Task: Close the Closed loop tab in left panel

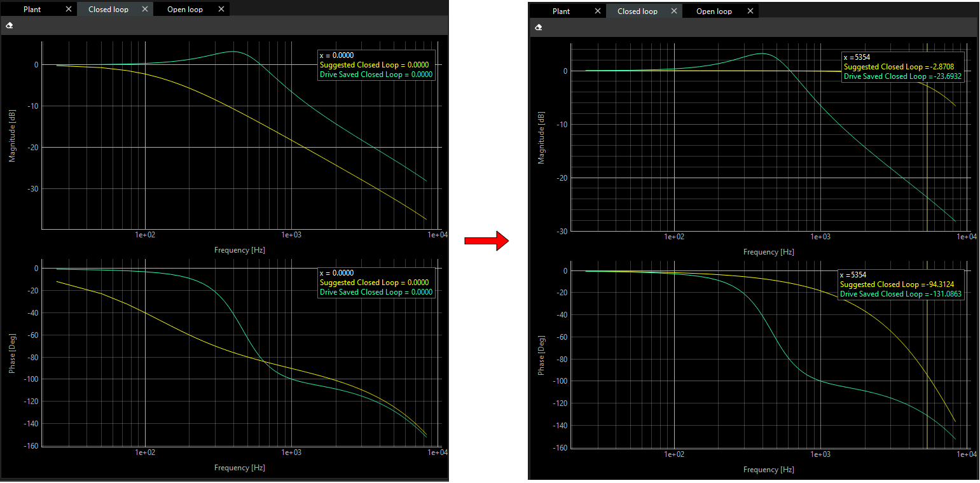Action: 144,9
